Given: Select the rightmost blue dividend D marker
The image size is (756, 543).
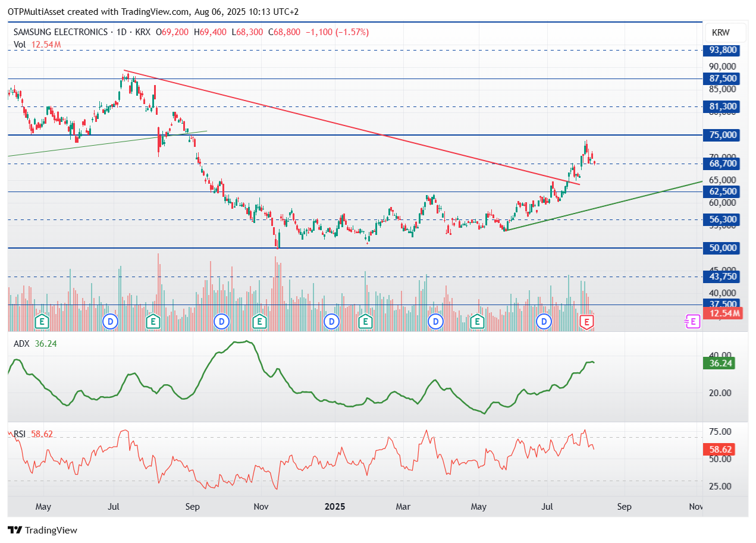Looking at the screenshot, I should [544, 322].
